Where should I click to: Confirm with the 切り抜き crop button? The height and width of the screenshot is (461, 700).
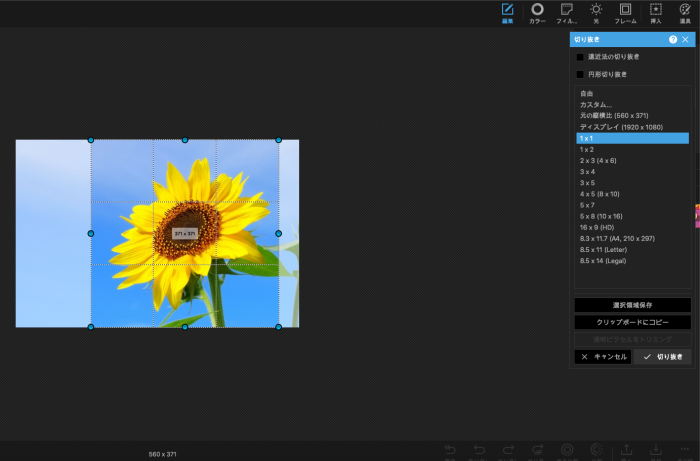[662, 357]
